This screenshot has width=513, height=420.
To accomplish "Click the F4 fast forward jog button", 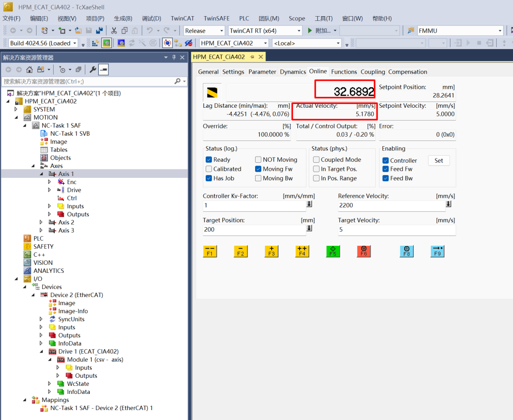I will [302, 252].
